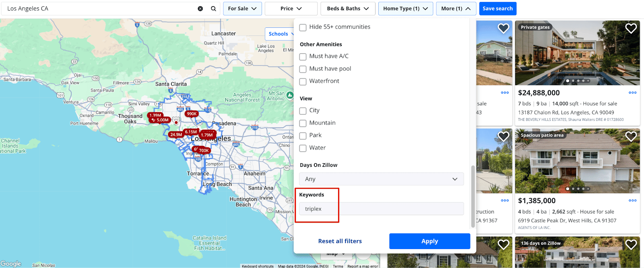
Task: Click the 24.9M price marker on map
Action: coord(176,135)
